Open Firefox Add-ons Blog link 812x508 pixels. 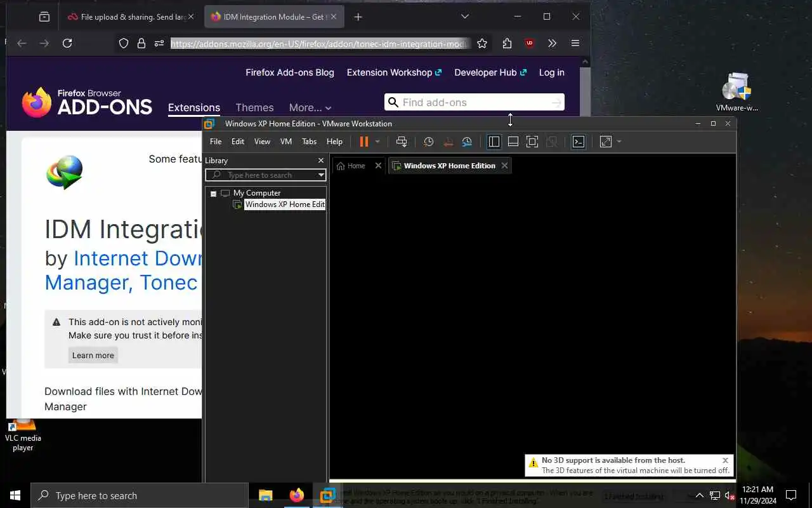click(x=290, y=72)
